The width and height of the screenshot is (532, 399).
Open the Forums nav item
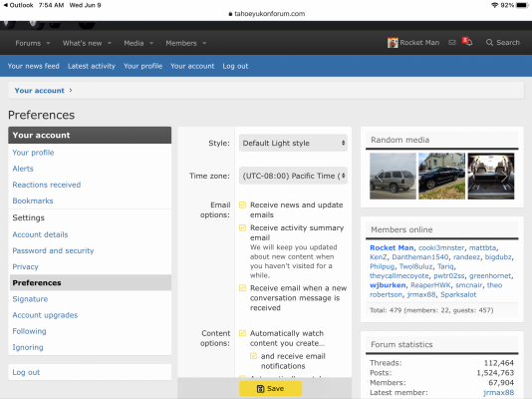pyautogui.click(x=28, y=43)
